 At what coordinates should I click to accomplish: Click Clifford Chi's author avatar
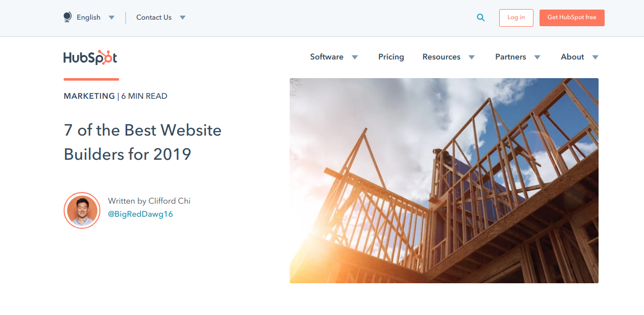pyautogui.click(x=82, y=210)
